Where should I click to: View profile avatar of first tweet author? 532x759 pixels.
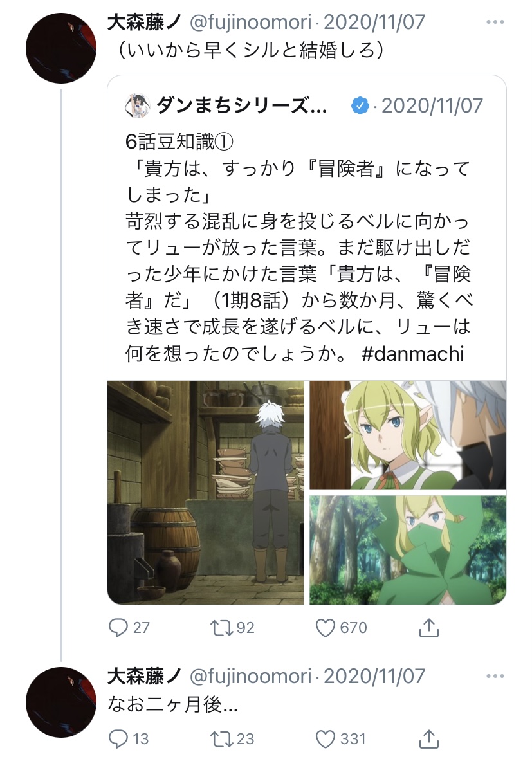coord(61,48)
